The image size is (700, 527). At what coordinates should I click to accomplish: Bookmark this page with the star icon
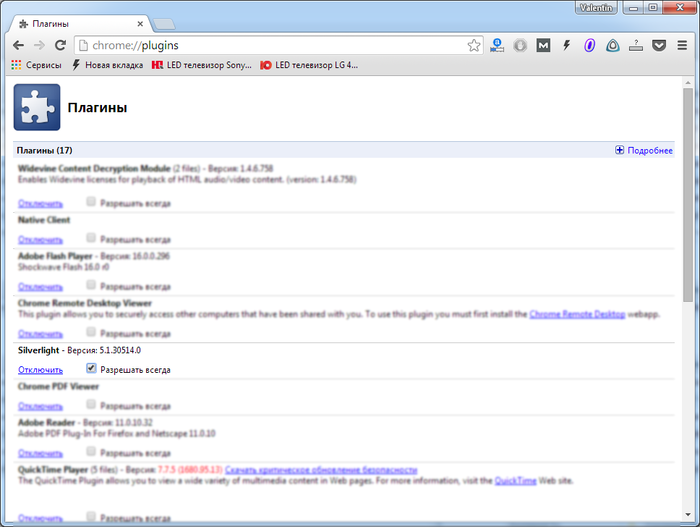474,45
